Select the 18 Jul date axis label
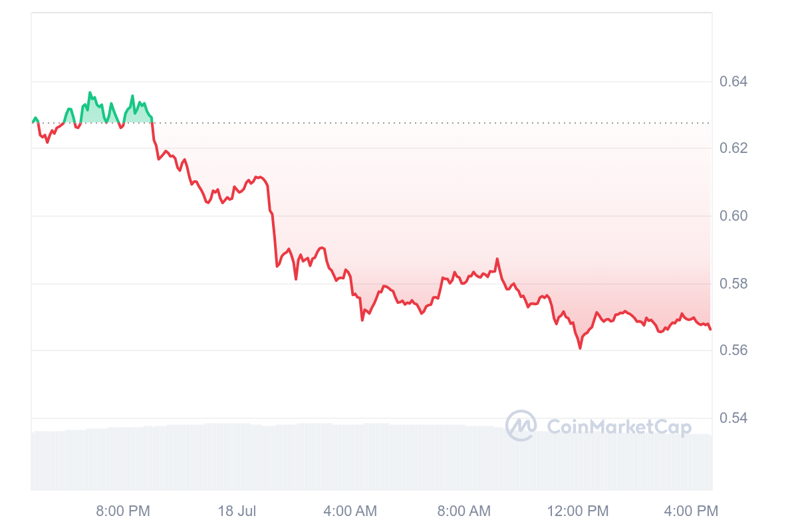Screen dimensions: 798x532 (x=237, y=511)
